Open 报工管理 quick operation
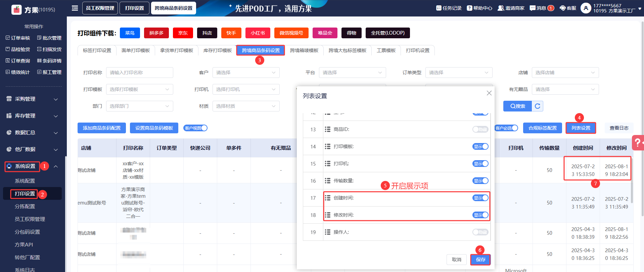Image resolution: width=644 pixels, height=272 pixels. coord(49,72)
